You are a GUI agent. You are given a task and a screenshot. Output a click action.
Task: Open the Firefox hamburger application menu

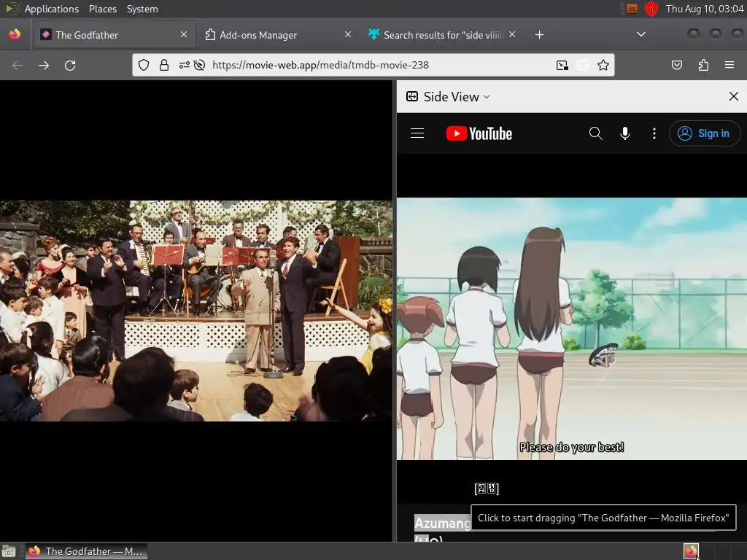[729, 65]
